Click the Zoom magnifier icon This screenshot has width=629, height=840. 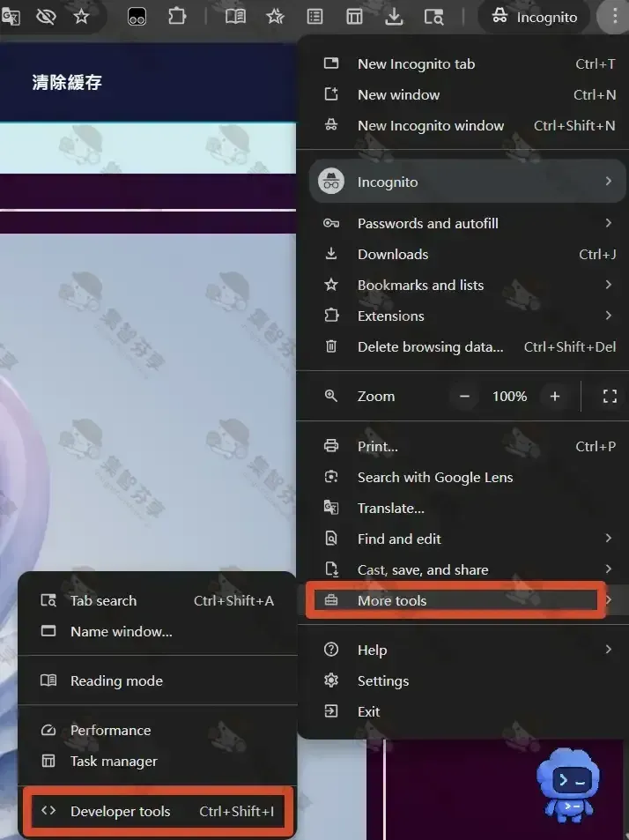[331, 396]
